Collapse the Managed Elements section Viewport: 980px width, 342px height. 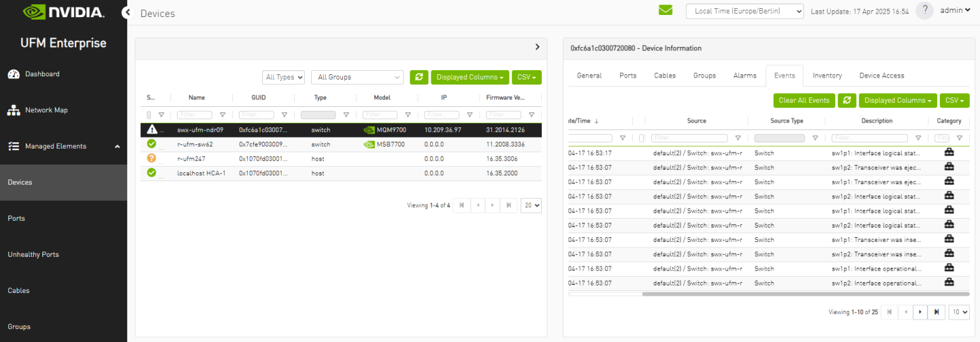116,146
